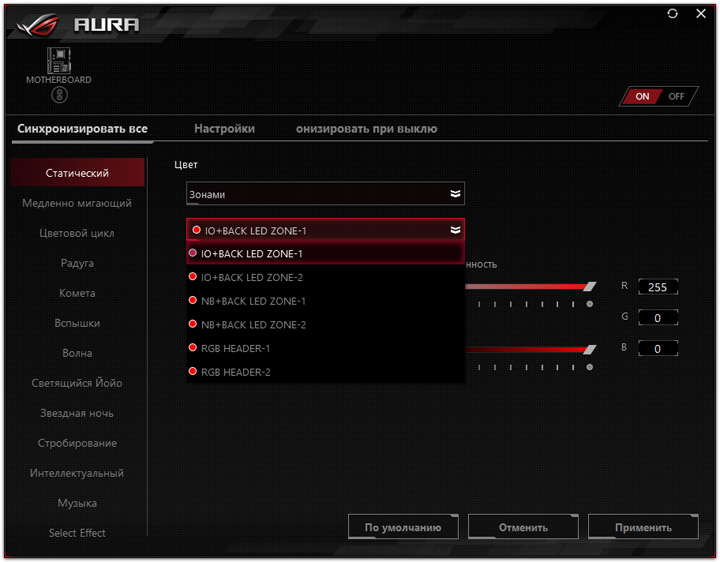Screen dimensions: 720x562
Task: Select the Статический effect
Action: [77, 173]
